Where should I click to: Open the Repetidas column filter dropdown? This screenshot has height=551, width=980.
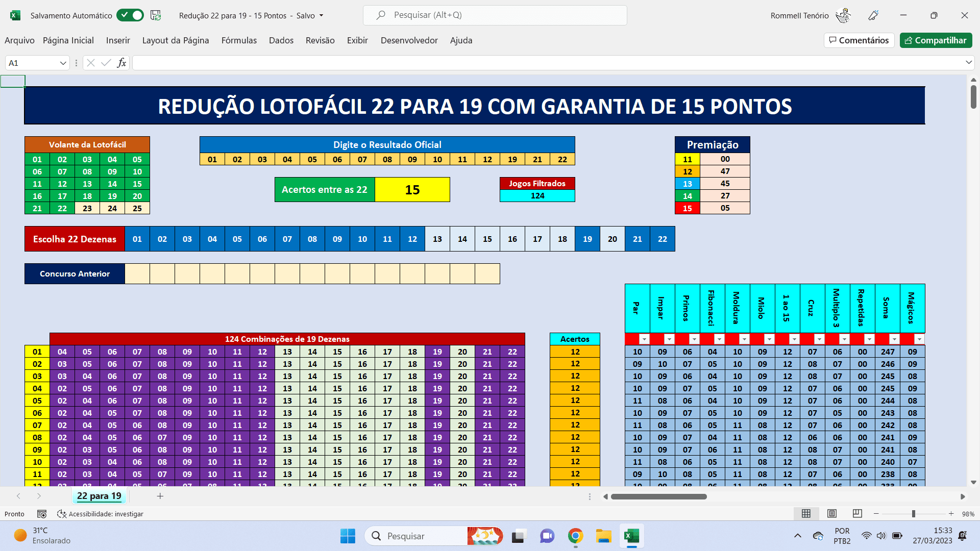pyautogui.click(x=869, y=339)
